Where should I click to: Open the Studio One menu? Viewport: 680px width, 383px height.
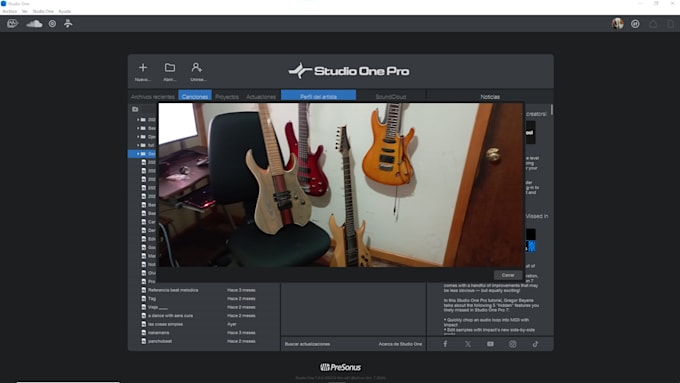point(43,11)
